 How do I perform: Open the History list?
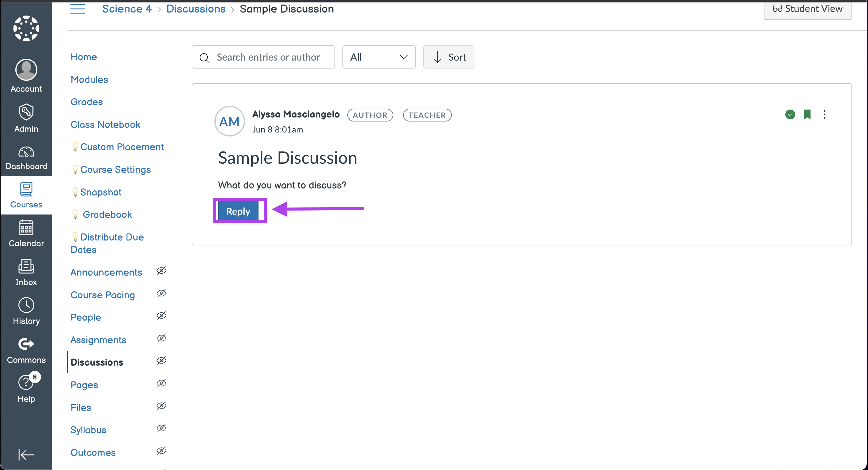click(26, 311)
